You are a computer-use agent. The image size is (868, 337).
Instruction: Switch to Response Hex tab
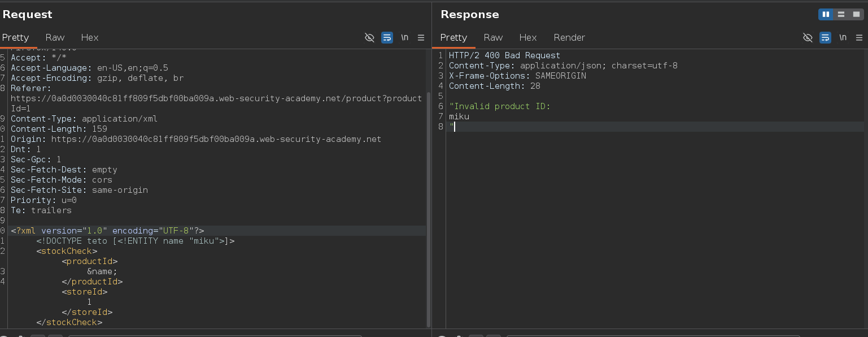click(x=527, y=37)
